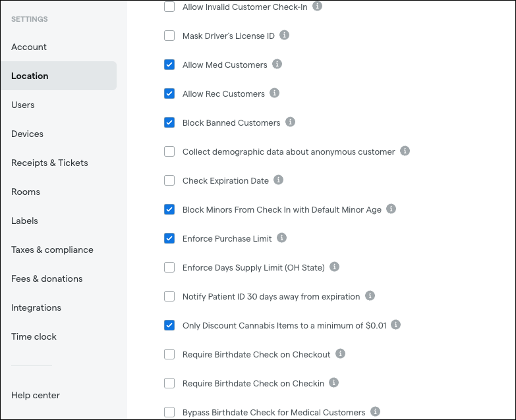
Task: Open Account settings section
Action: click(x=29, y=47)
